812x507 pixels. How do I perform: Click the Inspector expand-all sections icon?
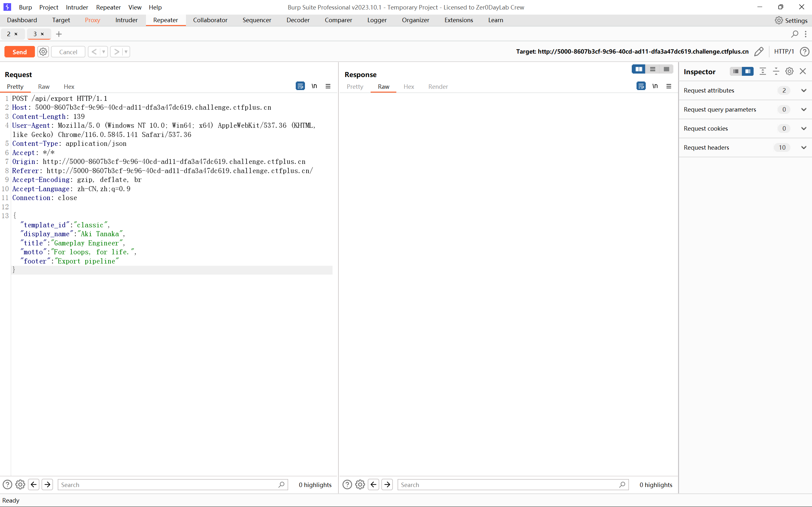(763, 71)
